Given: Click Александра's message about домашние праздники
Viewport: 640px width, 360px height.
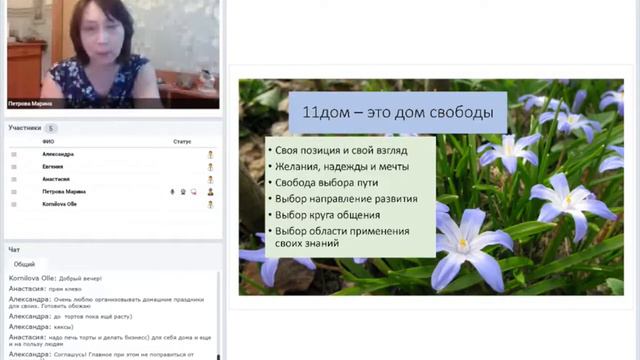Looking at the screenshot, I should (107, 302).
